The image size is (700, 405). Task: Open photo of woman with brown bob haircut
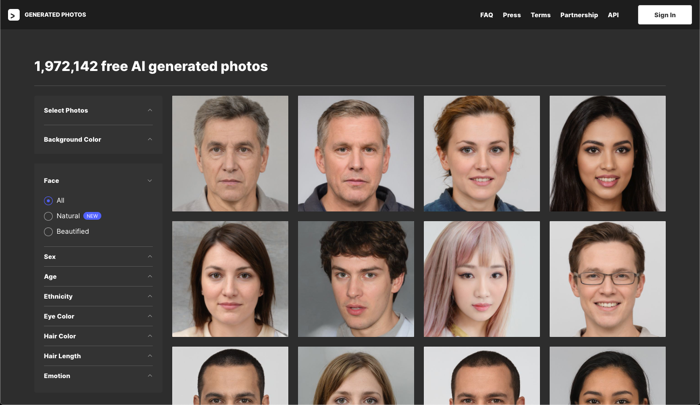point(230,279)
